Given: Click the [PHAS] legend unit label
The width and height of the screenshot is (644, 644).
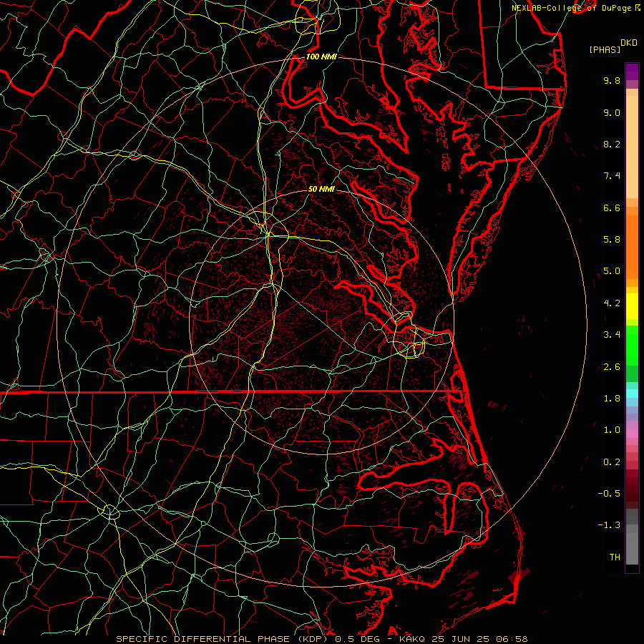Looking at the screenshot, I should [605, 49].
